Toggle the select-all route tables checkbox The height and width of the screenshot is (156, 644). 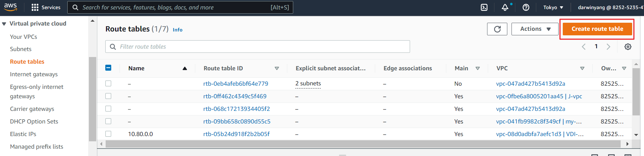click(x=108, y=68)
